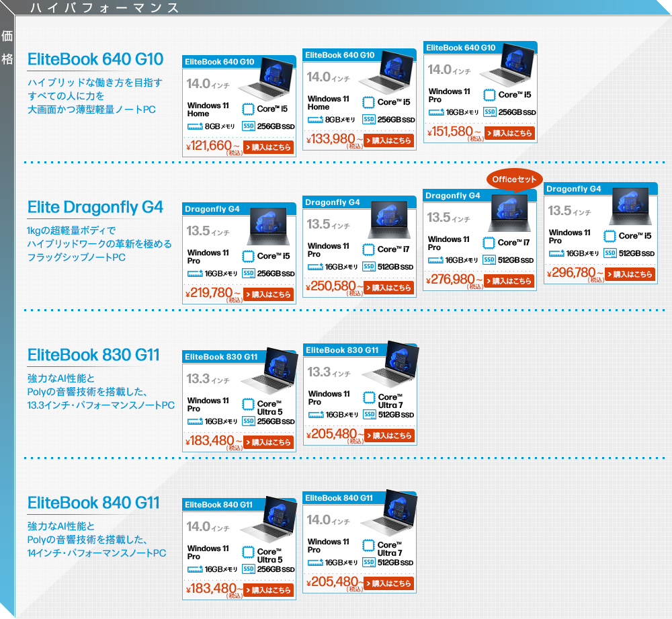The height and width of the screenshot is (619, 672).
Task: Click 購入はこちら for EliteBook 830 G11 ¥205,480
Action: coord(390,435)
